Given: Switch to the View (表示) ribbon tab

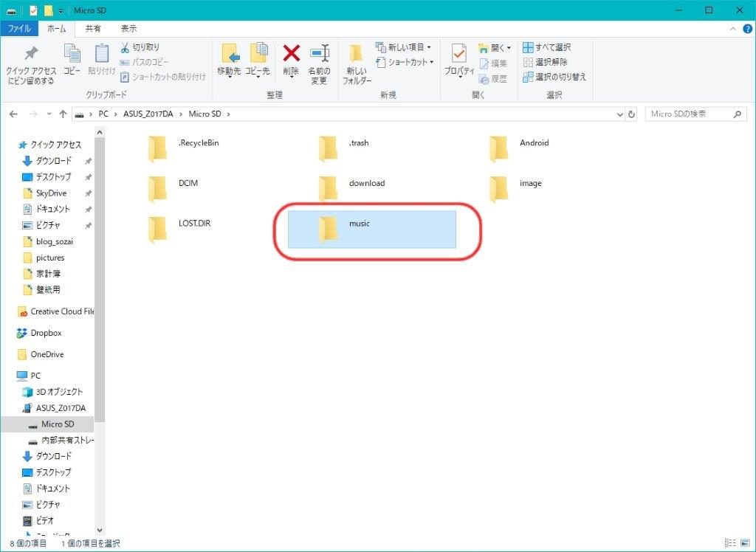Looking at the screenshot, I should point(129,29).
